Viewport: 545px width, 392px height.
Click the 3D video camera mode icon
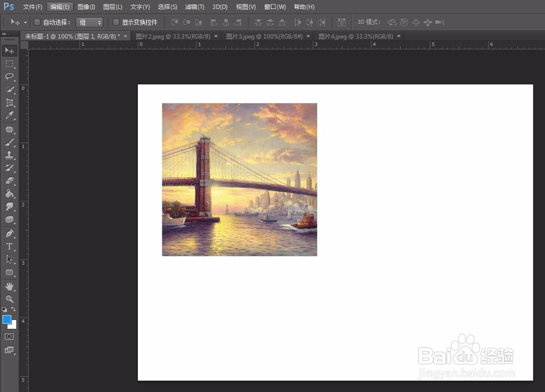(x=440, y=22)
